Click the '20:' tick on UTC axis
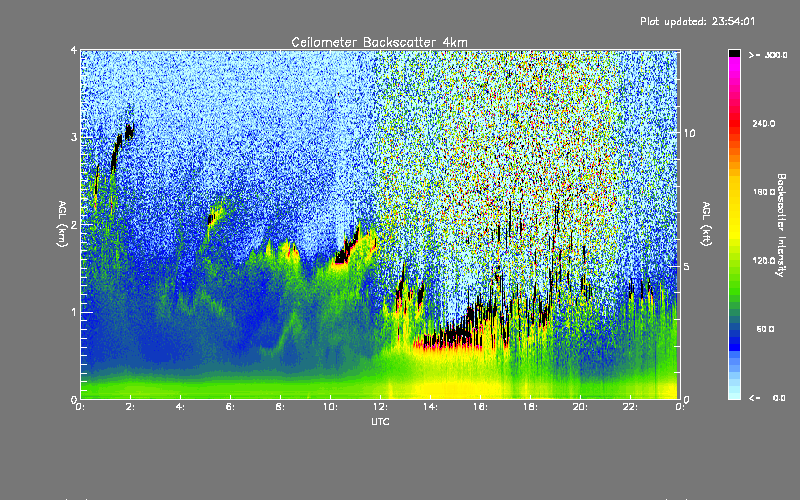 [580, 407]
